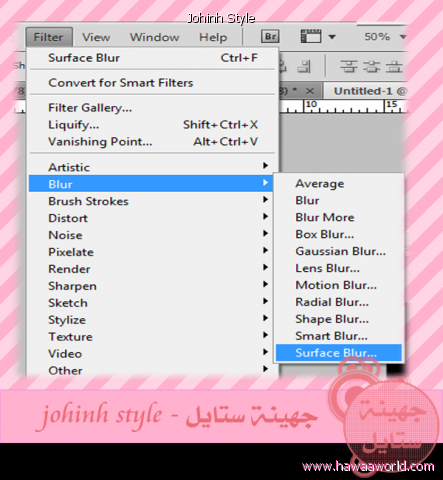Click the align top edges icon
The image size is (443, 480).
(349, 66)
